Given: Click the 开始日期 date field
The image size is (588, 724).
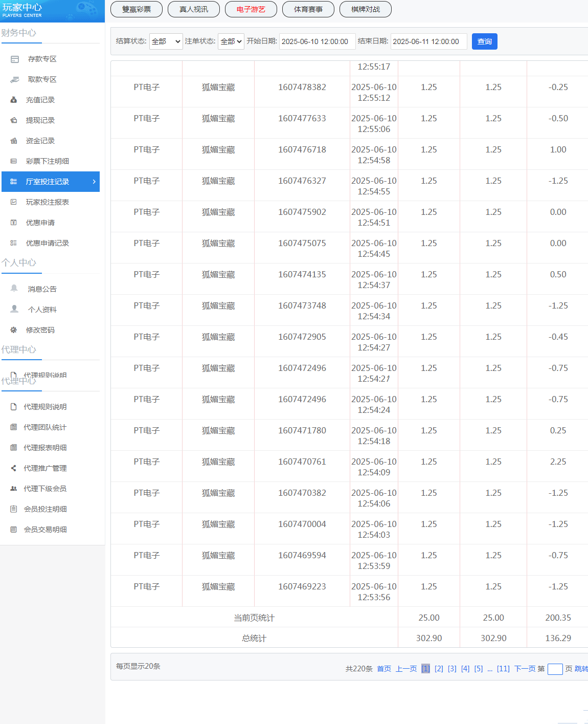Looking at the screenshot, I should click(x=317, y=41).
